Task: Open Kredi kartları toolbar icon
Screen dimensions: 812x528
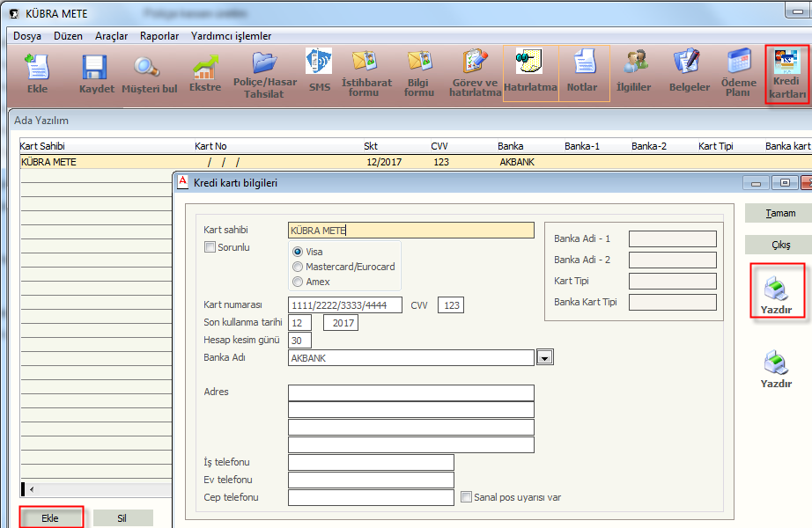Action: 787,74
